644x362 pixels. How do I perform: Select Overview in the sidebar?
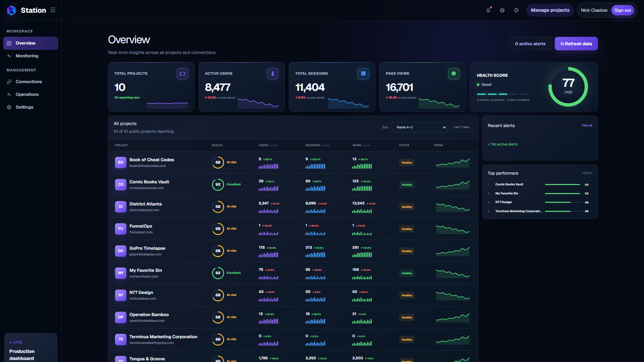click(x=31, y=43)
